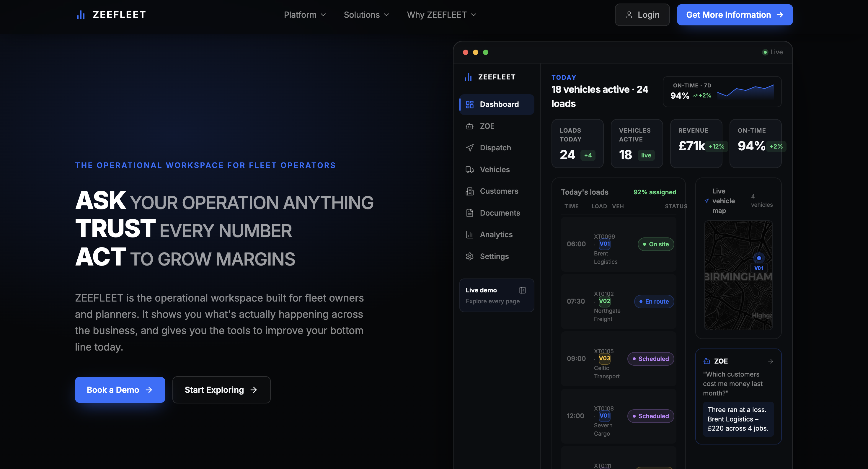Viewport: 868px width, 469px height.
Task: Click the arrow icon on the ZOE card
Action: (770, 361)
